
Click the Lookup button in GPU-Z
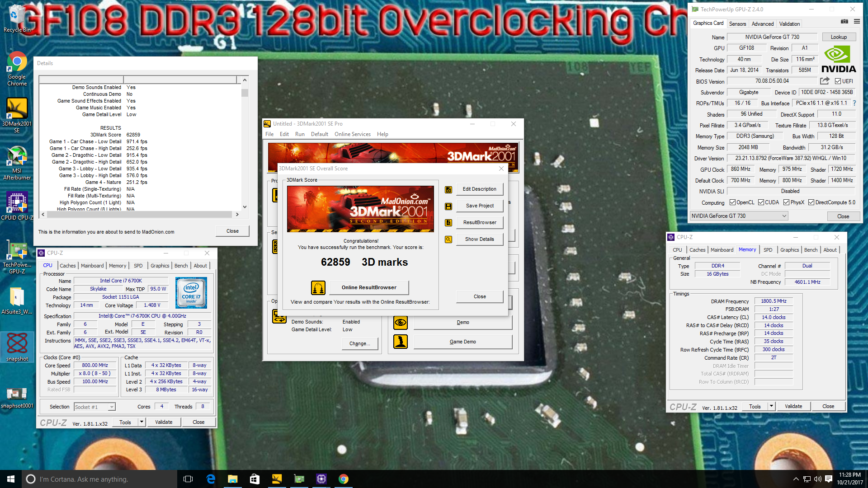pyautogui.click(x=839, y=37)
